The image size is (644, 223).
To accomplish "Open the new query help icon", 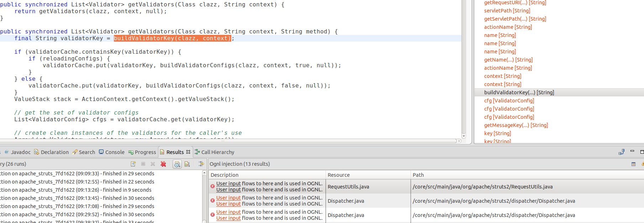I will pyautogui.click(x=133, y=164).
